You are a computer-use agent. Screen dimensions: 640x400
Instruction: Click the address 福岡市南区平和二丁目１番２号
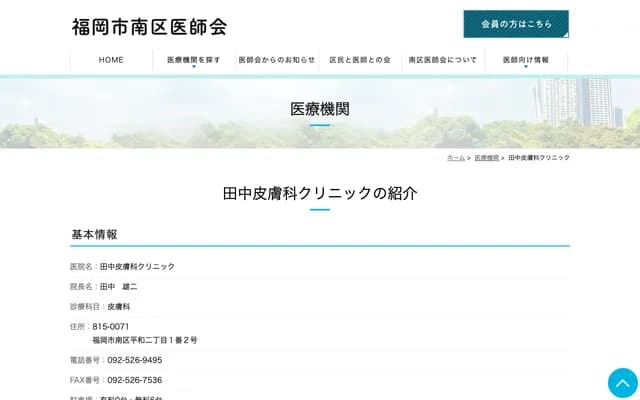coord(145,340)
